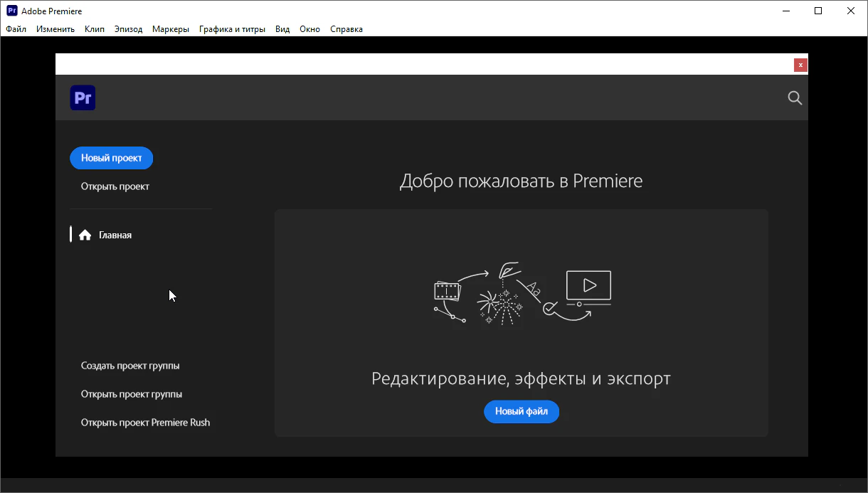Open the Графика и титры menu

(232, 29)
